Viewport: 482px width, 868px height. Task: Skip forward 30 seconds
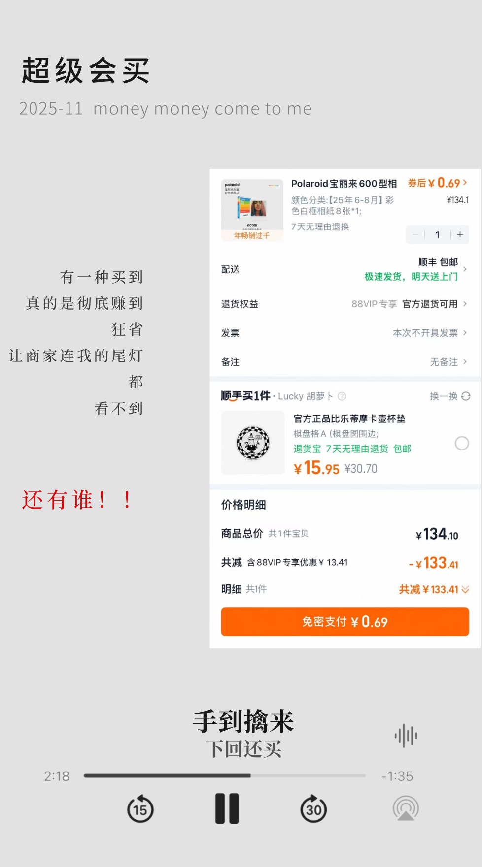[x=313, y=809]
